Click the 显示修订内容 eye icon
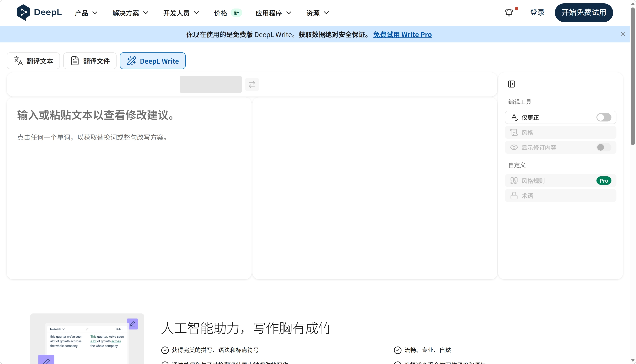This screenshot has width=636, height=364. click(514, 147)
